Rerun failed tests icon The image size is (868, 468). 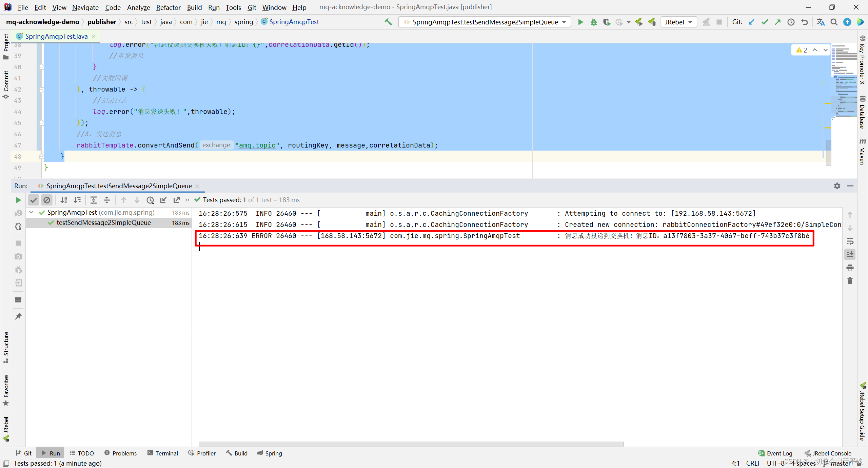tap(18, 213)
